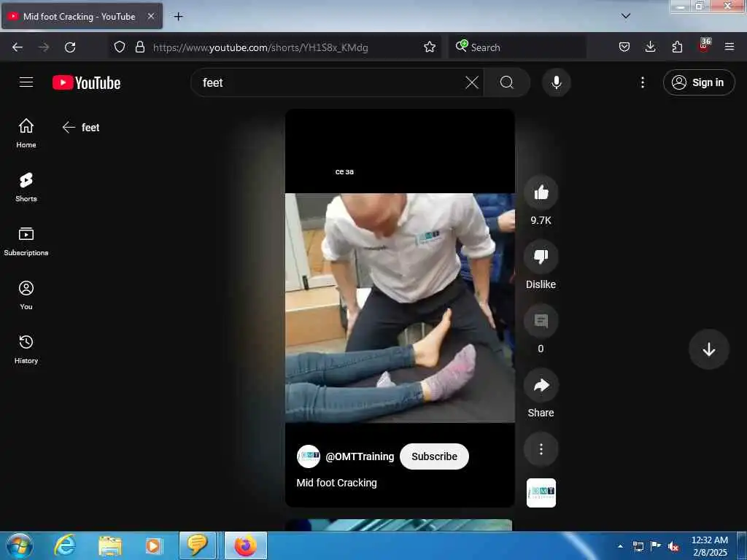Open YouTube settings three-dot menu
747x560 pixels.
(x=642, y=82)
